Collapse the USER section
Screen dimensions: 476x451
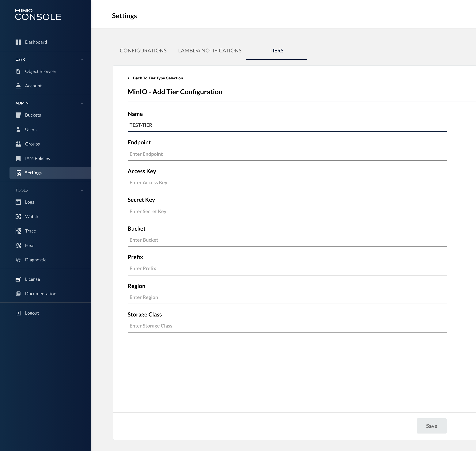click(x=82, y=60)
